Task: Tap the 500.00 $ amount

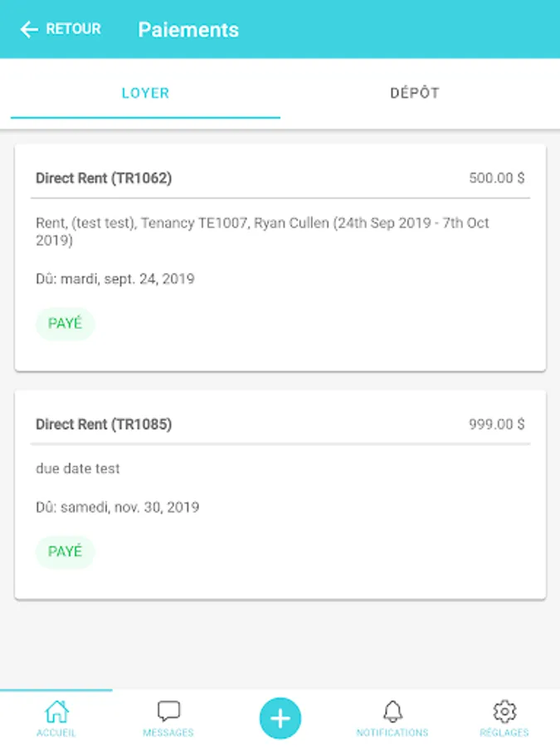Action: [497, 178]
